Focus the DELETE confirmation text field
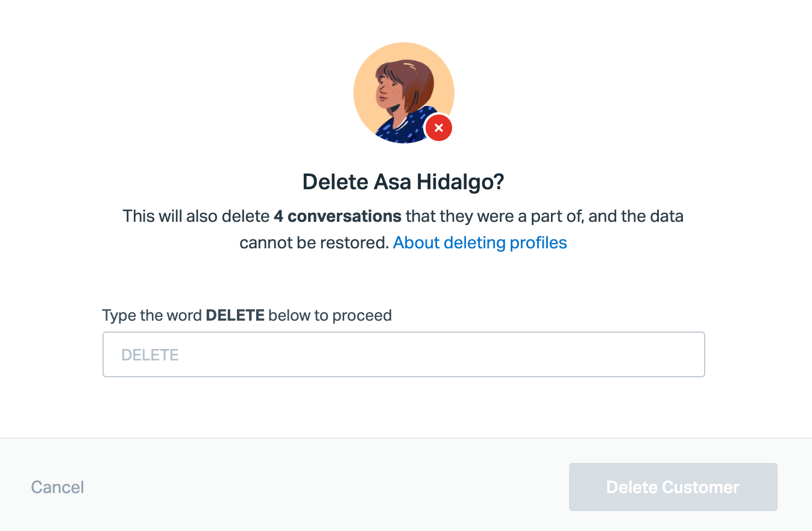This screenshot has width=812, height=531. pyautogui.click(x=403, y=354)
